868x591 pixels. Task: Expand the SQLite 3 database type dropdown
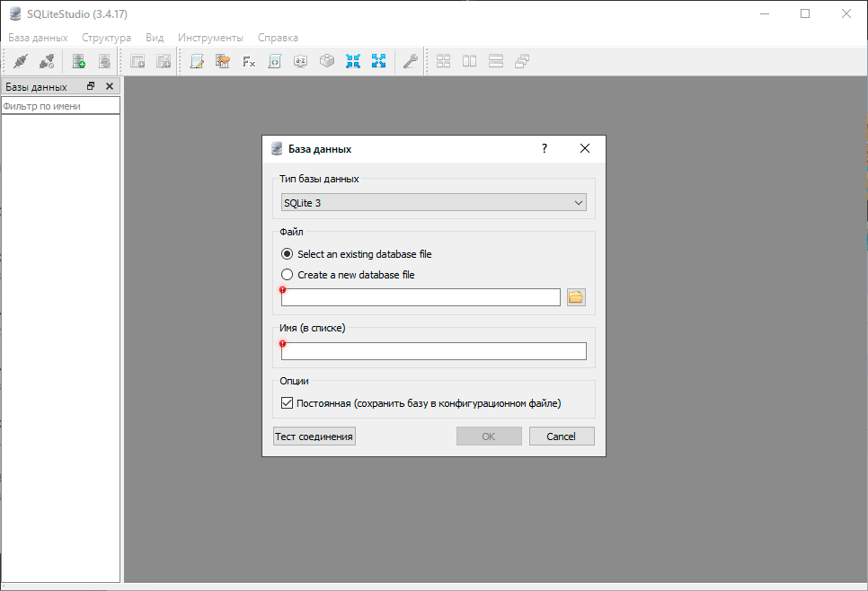pos(434,202)
